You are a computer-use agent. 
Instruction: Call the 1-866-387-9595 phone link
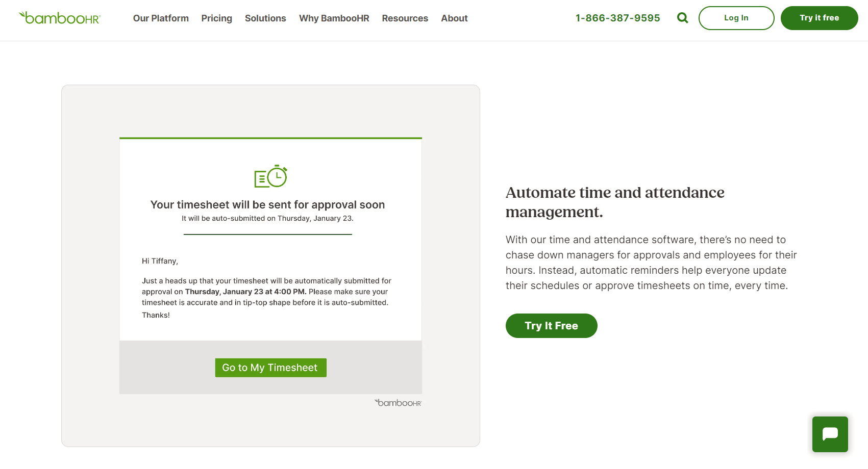(617, 18)
